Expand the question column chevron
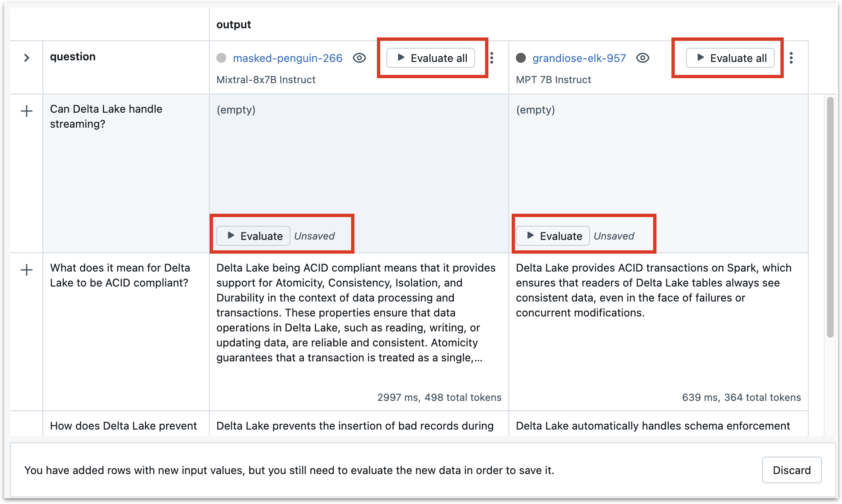842x504 pixels. point(27,58)
